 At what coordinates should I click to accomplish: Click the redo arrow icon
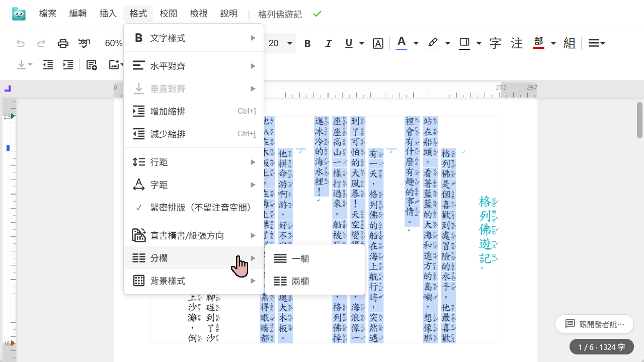(42, 44)
